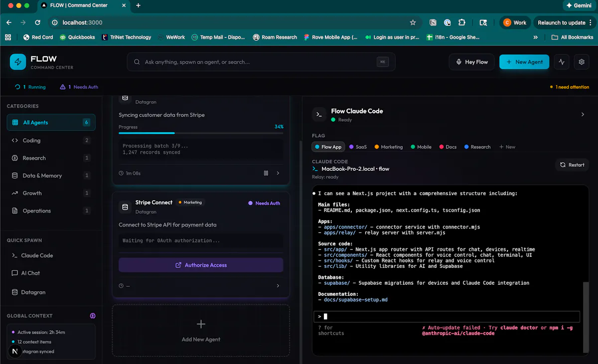This screenshot has height=364, width=598.
Task: Select the Mobile flag
Action: [x=421, y=147]
